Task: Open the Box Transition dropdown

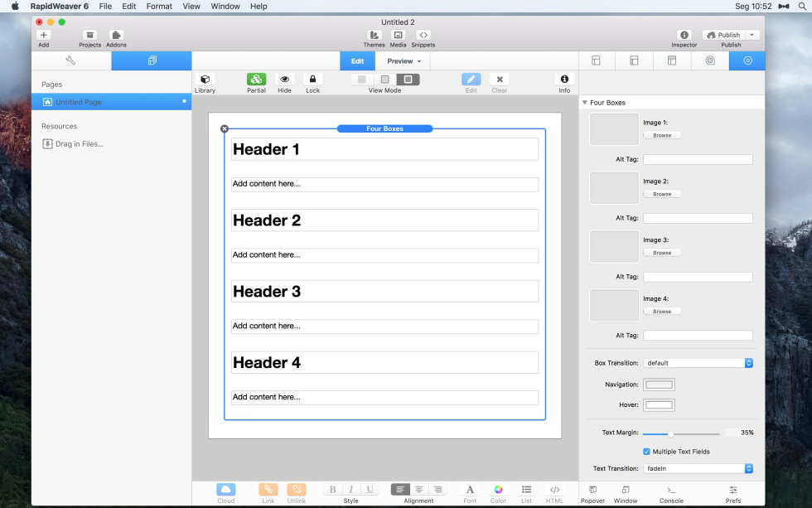Action: pos(698,363)
